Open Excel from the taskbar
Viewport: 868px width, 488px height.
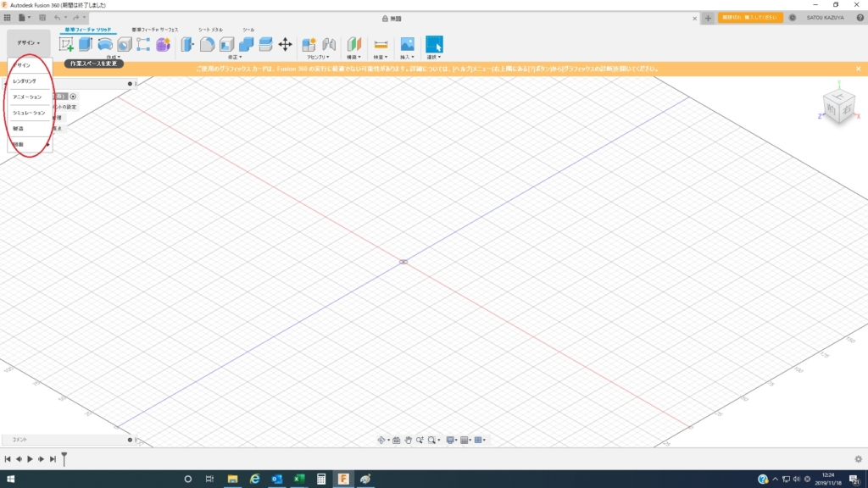299,480
